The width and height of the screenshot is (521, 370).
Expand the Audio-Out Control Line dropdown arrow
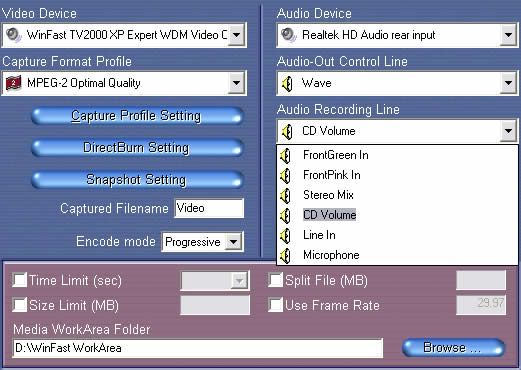[508, 83]
